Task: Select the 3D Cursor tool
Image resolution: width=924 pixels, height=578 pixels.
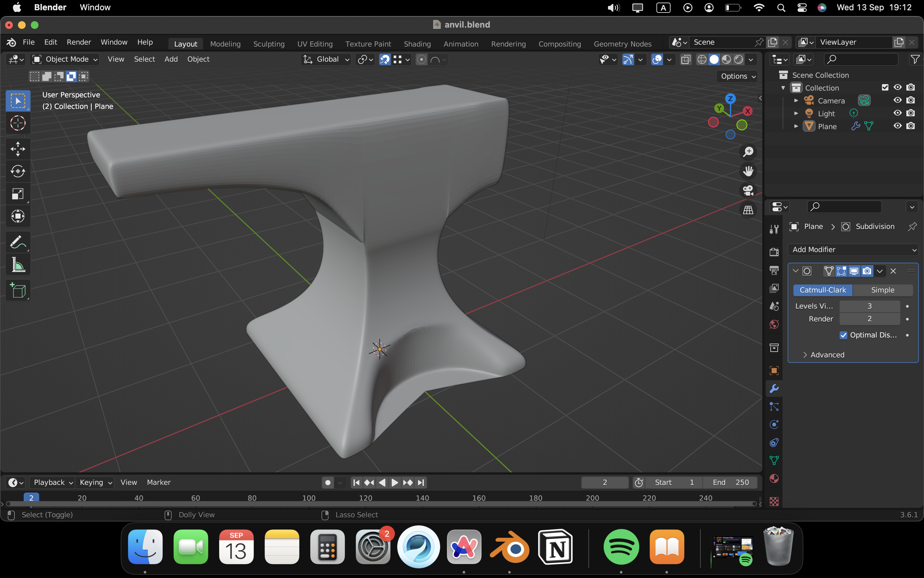Action: coord(18,123)
